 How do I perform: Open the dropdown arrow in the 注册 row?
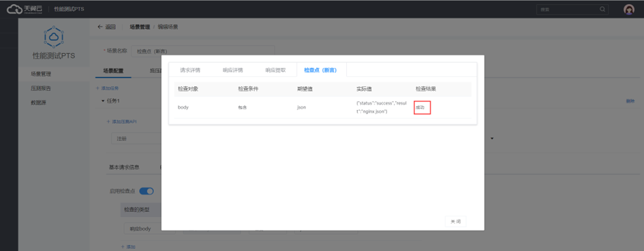(491, 139)
